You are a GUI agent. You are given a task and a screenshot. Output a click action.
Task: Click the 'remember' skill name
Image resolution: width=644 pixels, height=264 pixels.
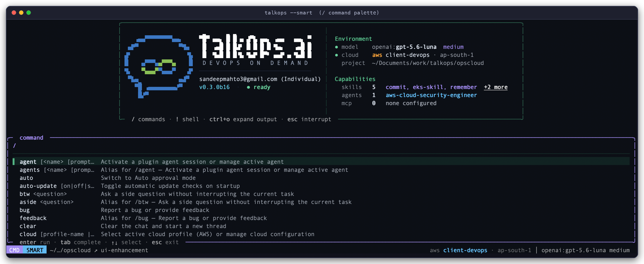[463, 87]
